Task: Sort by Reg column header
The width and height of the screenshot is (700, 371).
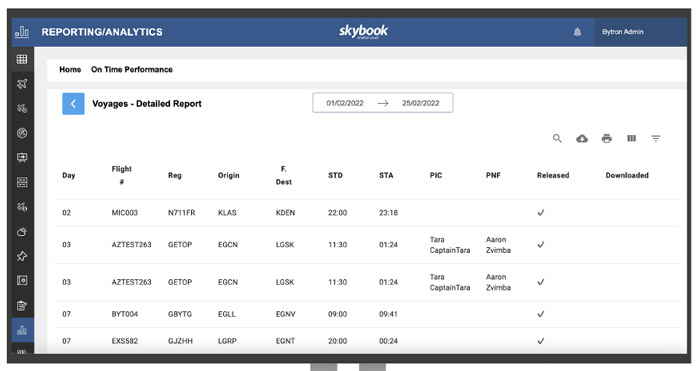Action: coord(175,175)
